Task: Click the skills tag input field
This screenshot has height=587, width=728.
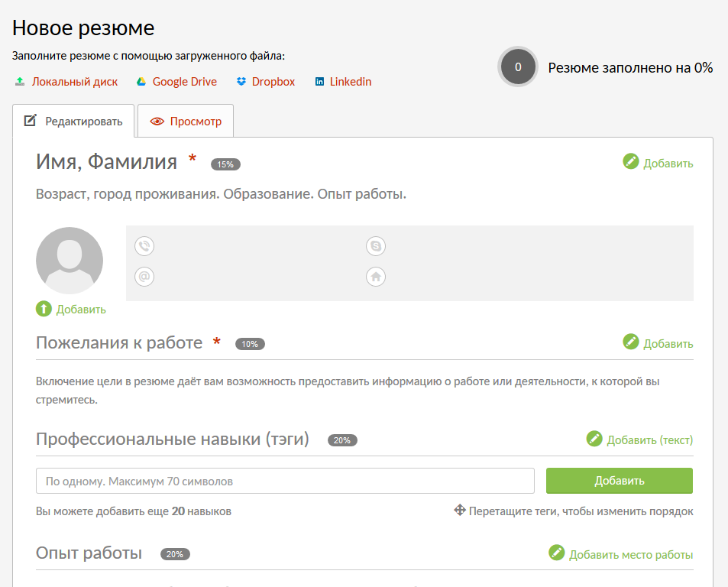Action: (x=285, y=481)
